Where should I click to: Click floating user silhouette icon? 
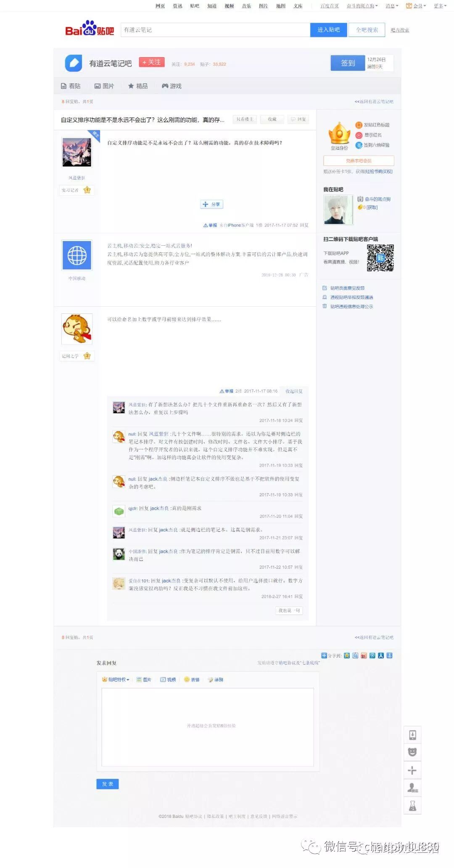click(412, 788)
